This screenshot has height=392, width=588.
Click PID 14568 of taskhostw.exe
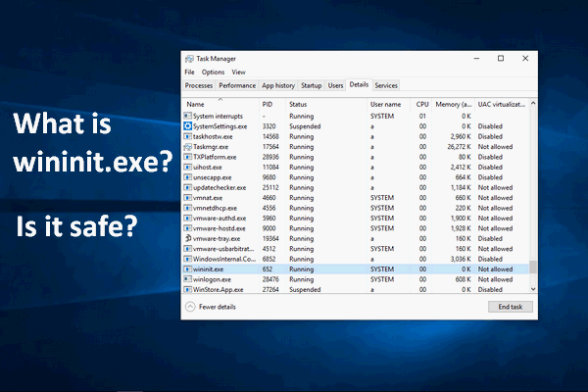[x=270, y=136]
